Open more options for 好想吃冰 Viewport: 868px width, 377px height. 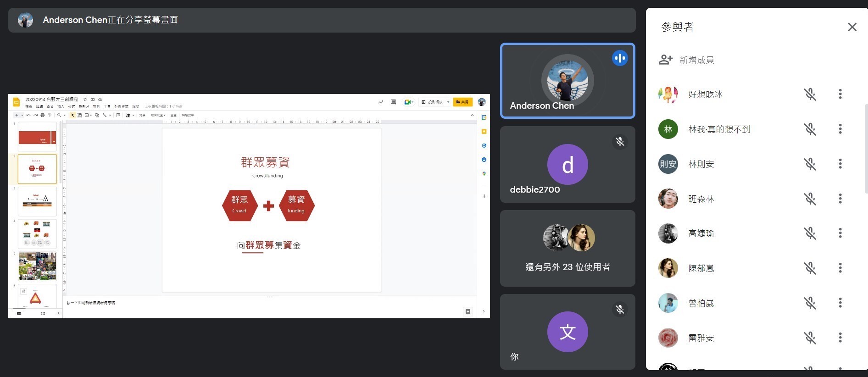840,94
